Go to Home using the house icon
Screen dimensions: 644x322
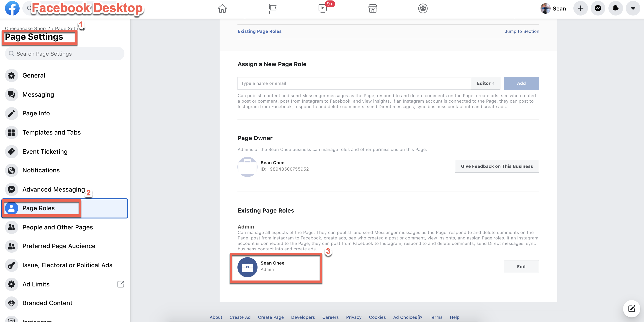click(222, 8)
